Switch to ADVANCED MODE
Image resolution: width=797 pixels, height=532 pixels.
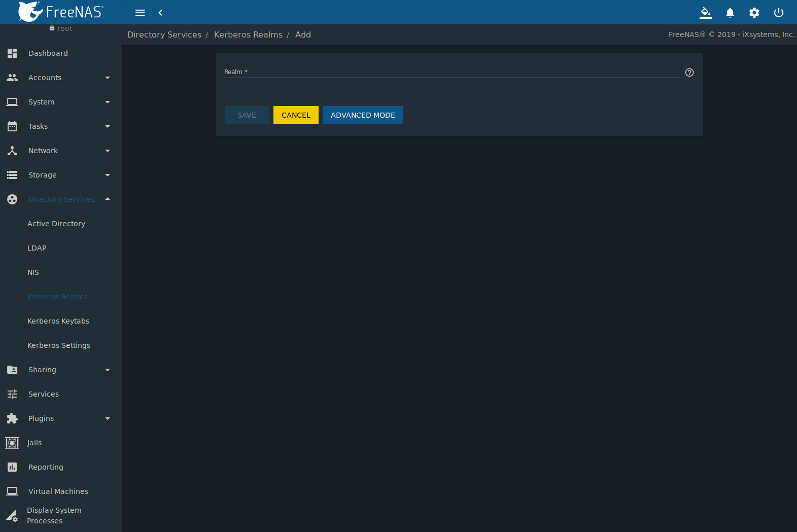[363, 115]
